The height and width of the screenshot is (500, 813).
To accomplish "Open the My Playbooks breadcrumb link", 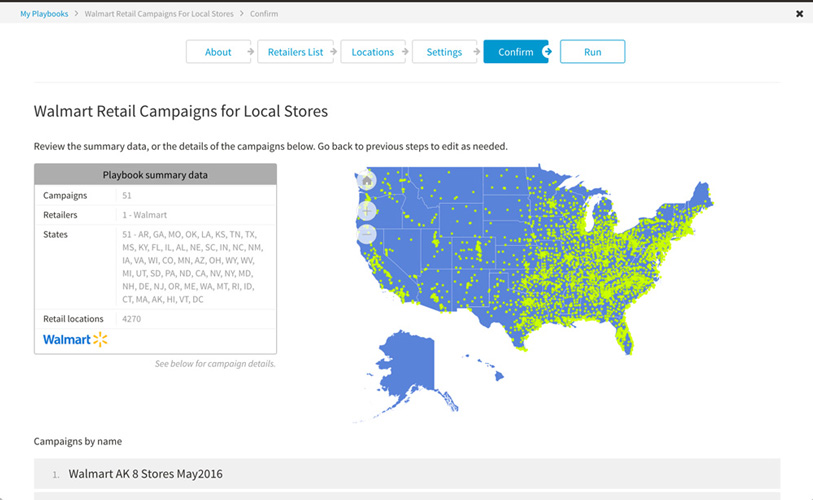I will click(44, 14).
